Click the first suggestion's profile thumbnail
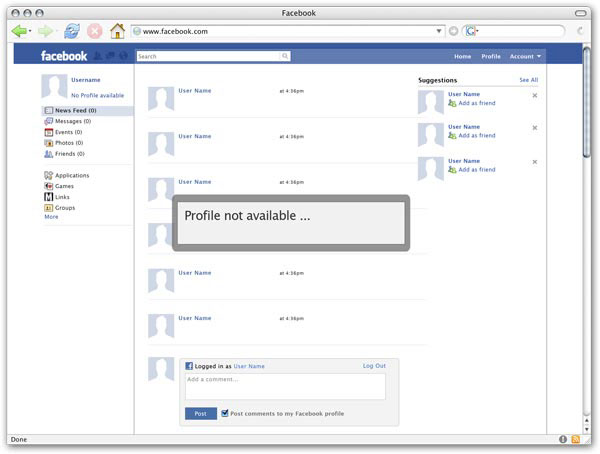The image size is (600, 454). pos(430,102)
